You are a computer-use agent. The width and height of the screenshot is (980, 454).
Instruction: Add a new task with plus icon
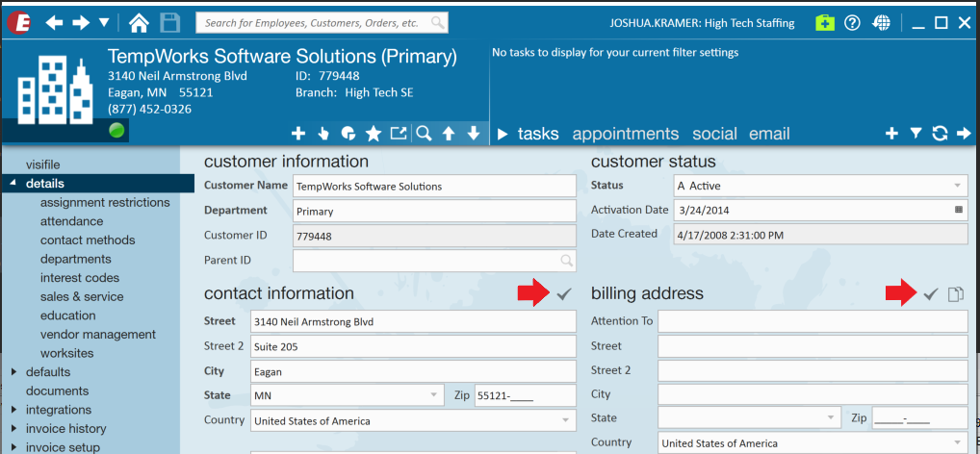[x=891, y=133]
